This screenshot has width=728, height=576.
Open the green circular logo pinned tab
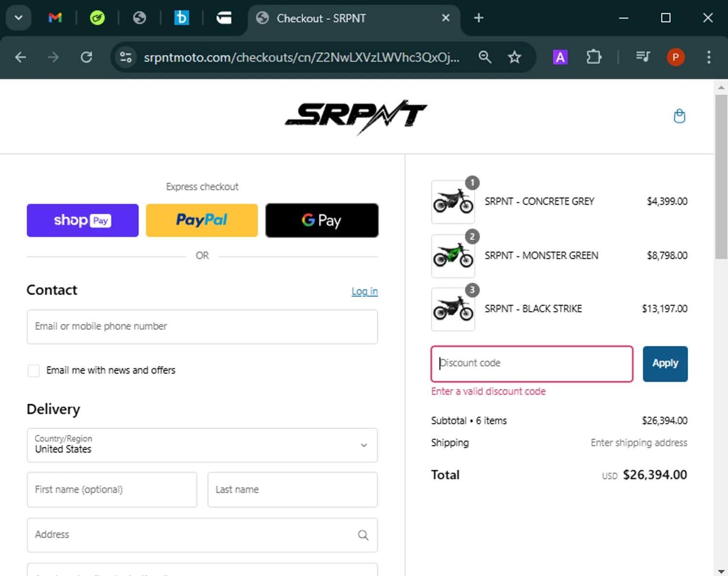point(97,18)
